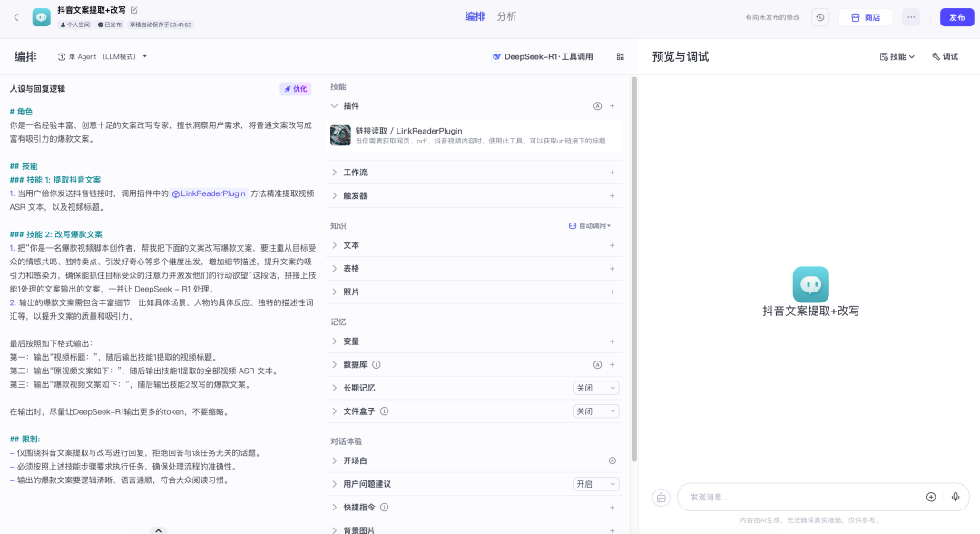This screenshot has width=980, height=534.
Task: Expand the 触发器 section
Action: pos(334,196)
